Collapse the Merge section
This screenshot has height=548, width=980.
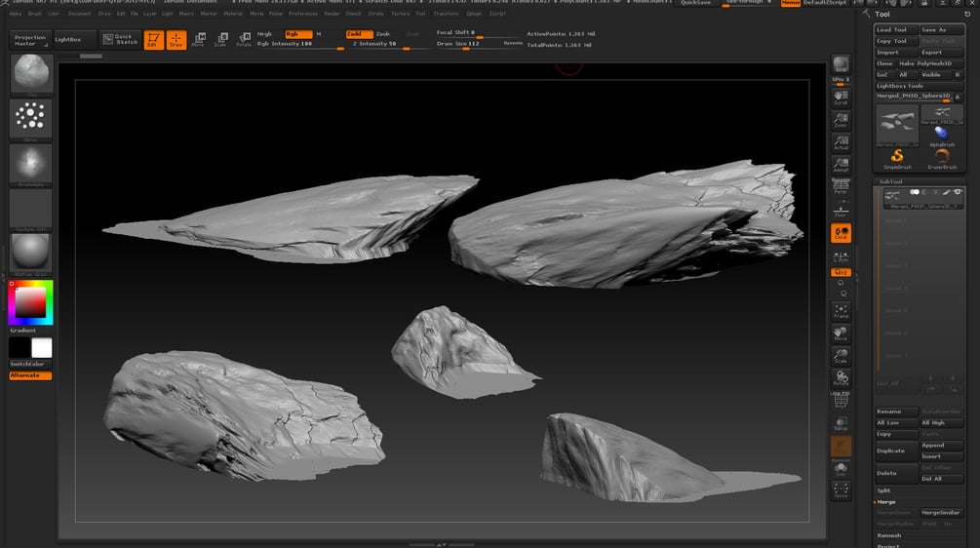click(885, 501)
